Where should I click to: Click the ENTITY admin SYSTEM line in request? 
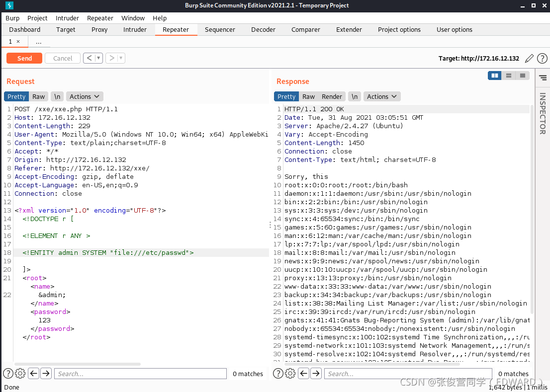click(108, 252)
